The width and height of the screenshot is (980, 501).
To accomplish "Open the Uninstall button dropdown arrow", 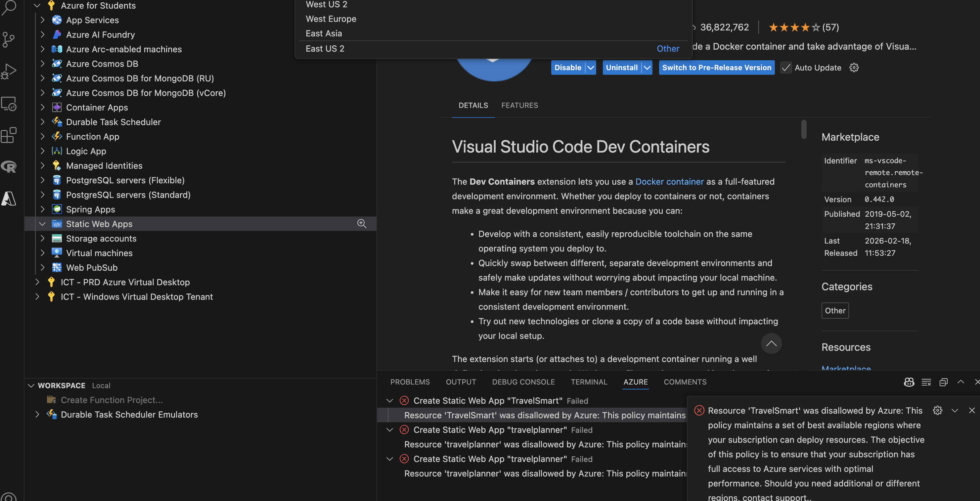I will [647, 67].
